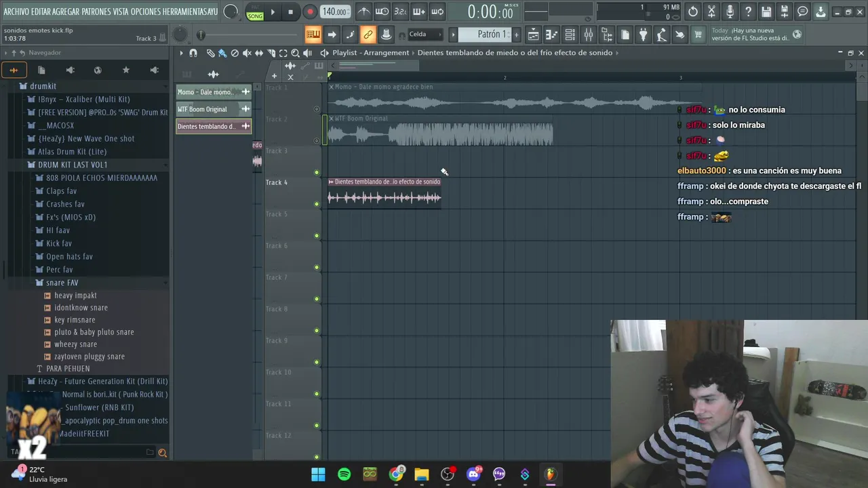The image size is (868, 488).
Task: Click the 140 tempo field
Action: pos(334,12)
